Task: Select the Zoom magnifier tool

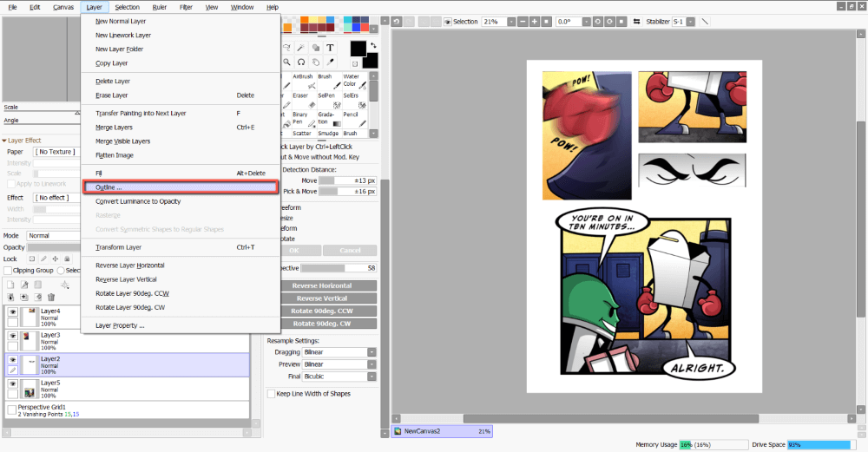Action: click(286, 62)
